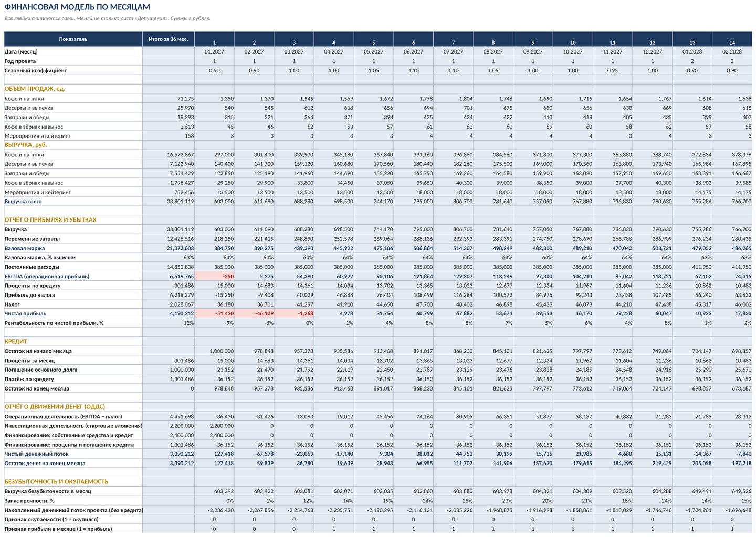Image resolution: width=756 pixels, height=537 pixels.
Task: Click the net profit cell "-1,268"
Action: point(295,314)
